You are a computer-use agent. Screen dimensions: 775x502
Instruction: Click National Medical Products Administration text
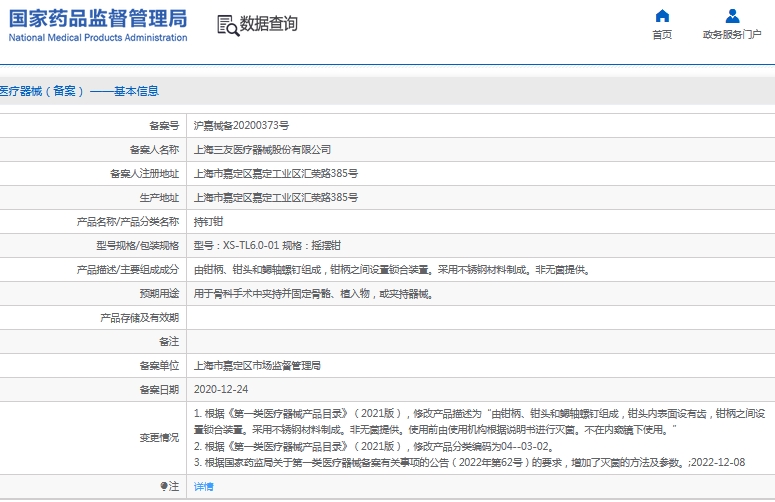click(98, 38)
